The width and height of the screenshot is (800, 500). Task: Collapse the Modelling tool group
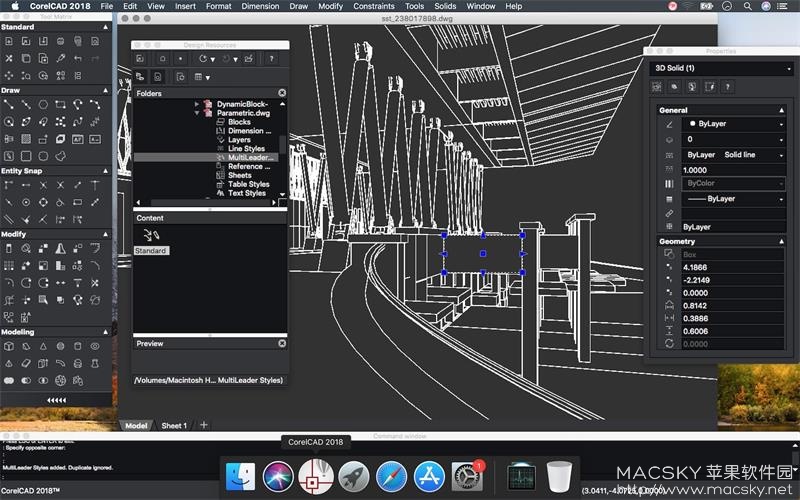click(106, 332)
